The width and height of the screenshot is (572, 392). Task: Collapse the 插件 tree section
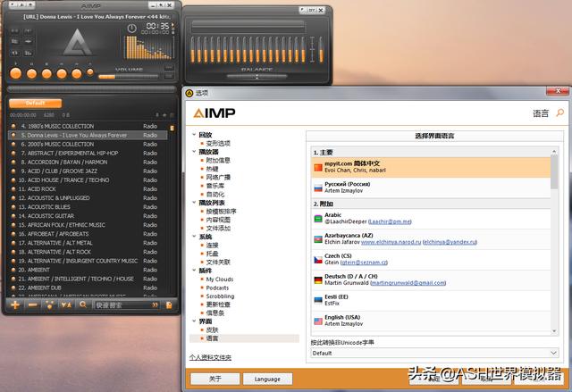click(x=194, y=271)
